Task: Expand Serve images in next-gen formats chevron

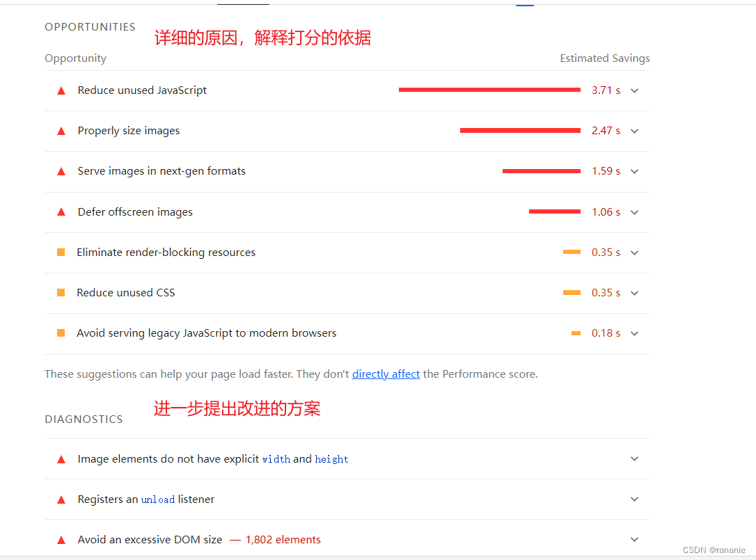Action: click(x=634, y=172)
